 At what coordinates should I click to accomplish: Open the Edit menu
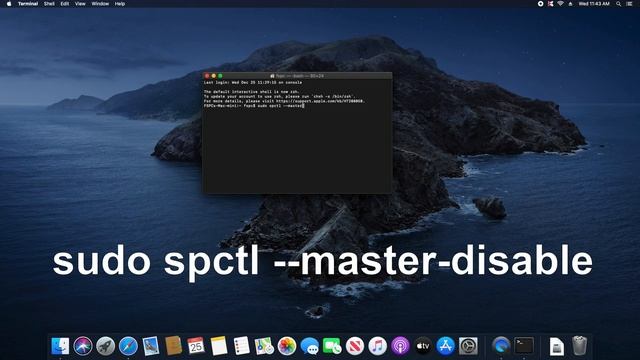(x=64, y=4)
